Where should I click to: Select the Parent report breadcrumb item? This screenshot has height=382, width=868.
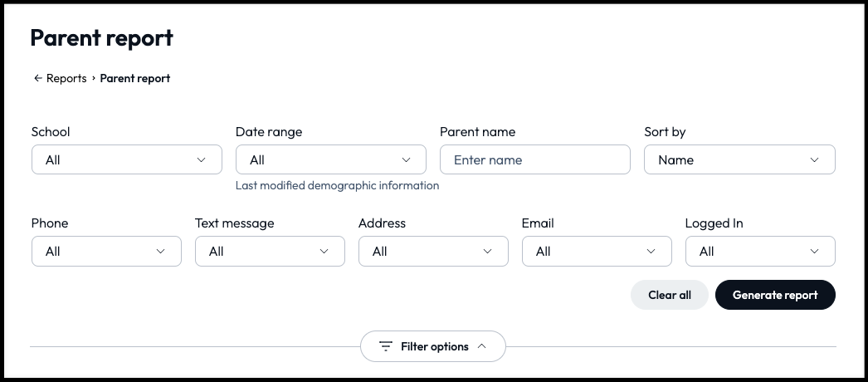135,78
